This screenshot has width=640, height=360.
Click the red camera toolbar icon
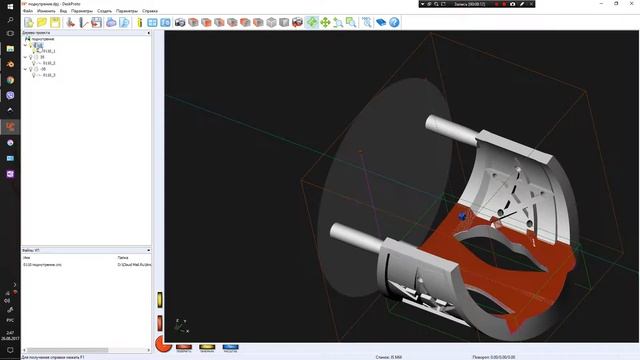click(x=298, y=22)
